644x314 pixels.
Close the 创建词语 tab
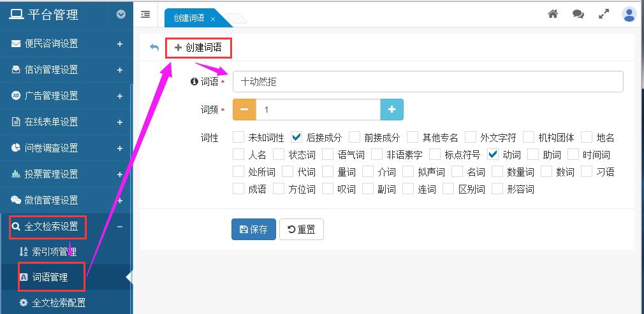click(x=213, y=18)
